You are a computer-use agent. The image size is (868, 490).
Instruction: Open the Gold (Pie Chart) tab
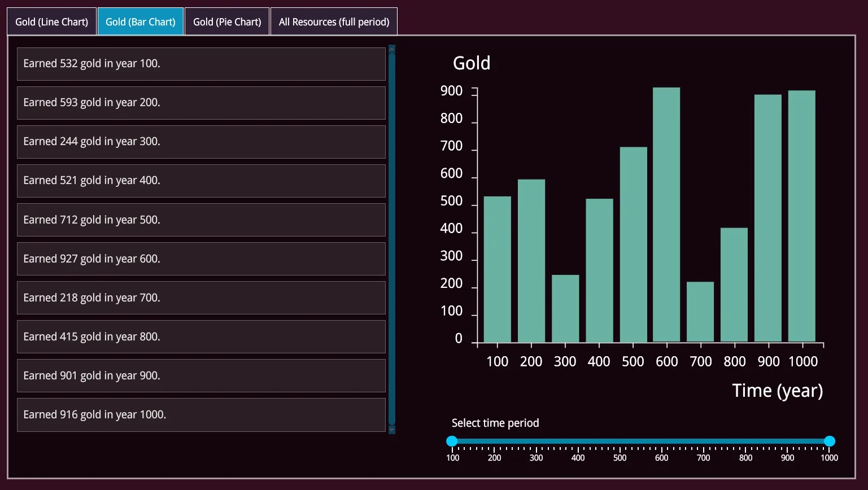(x=227, y=22)
